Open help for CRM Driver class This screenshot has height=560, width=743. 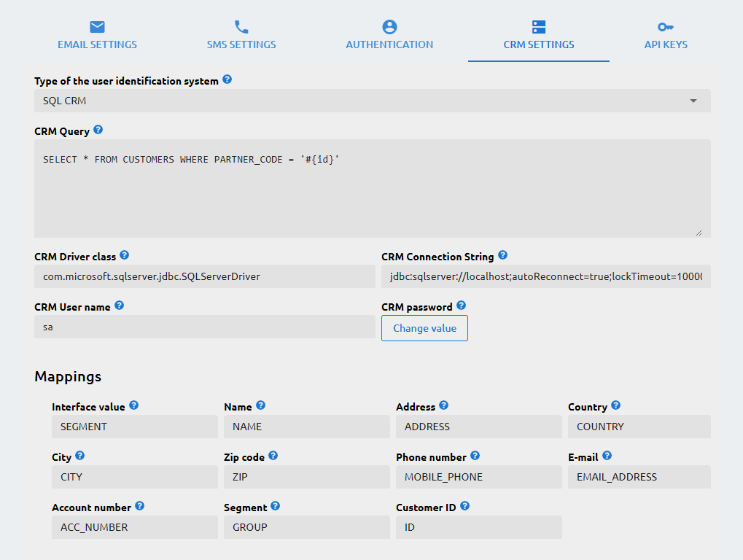[x=124, y=256]
